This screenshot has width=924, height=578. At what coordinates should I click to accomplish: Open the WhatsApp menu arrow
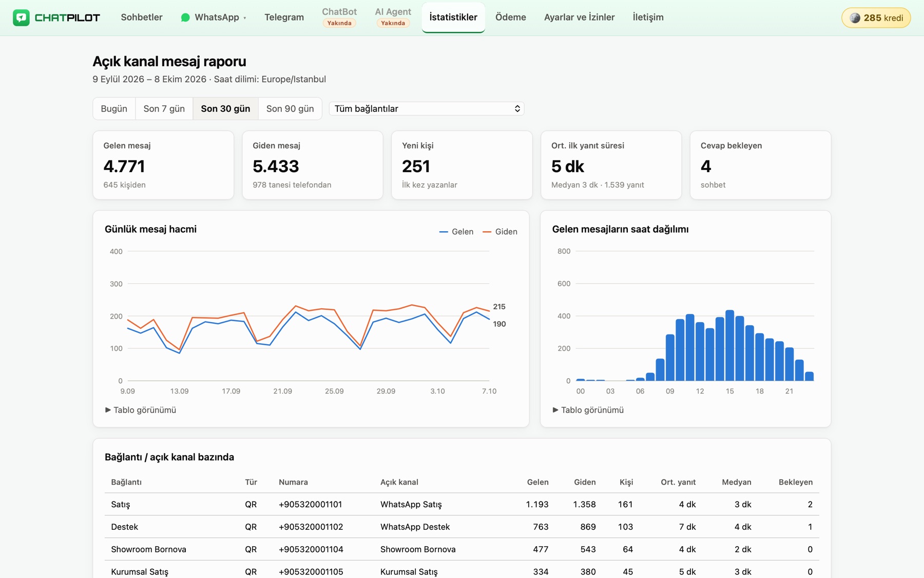coord(245,18)
